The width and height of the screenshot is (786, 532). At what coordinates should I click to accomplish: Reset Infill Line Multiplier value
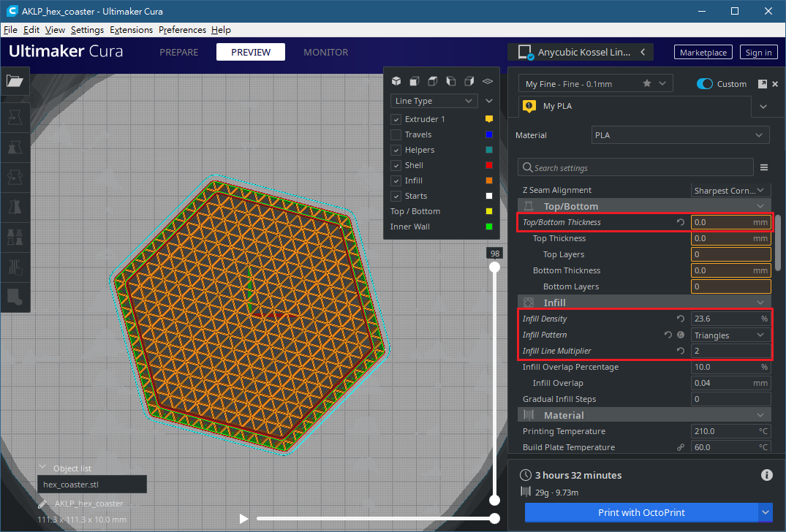[680, 351]
